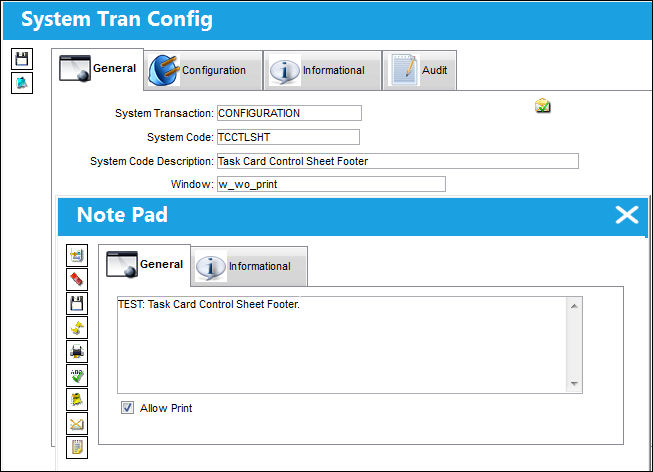653x472 pixels.
Task: Close the Note Pad window
Action: pos(627,215)
